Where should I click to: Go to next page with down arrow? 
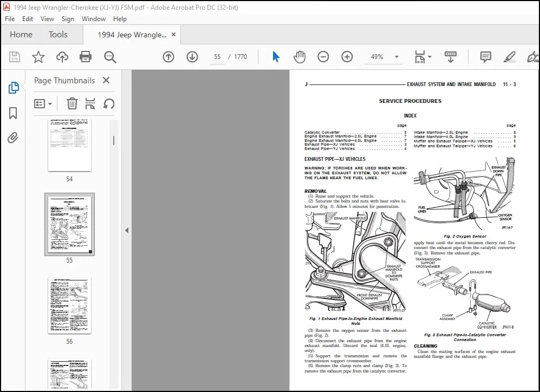pyautogui.click(x=192, y=57)
